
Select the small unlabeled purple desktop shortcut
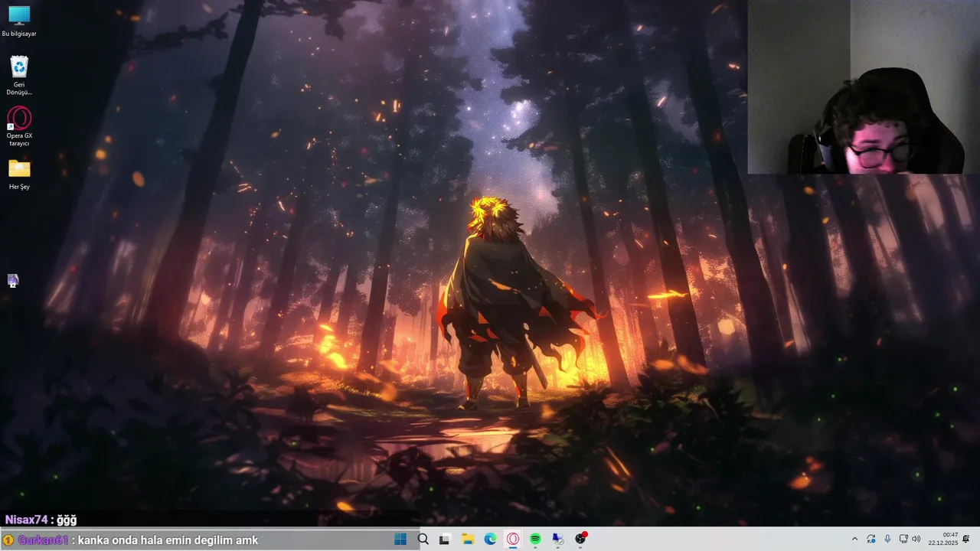coord(13,281)
